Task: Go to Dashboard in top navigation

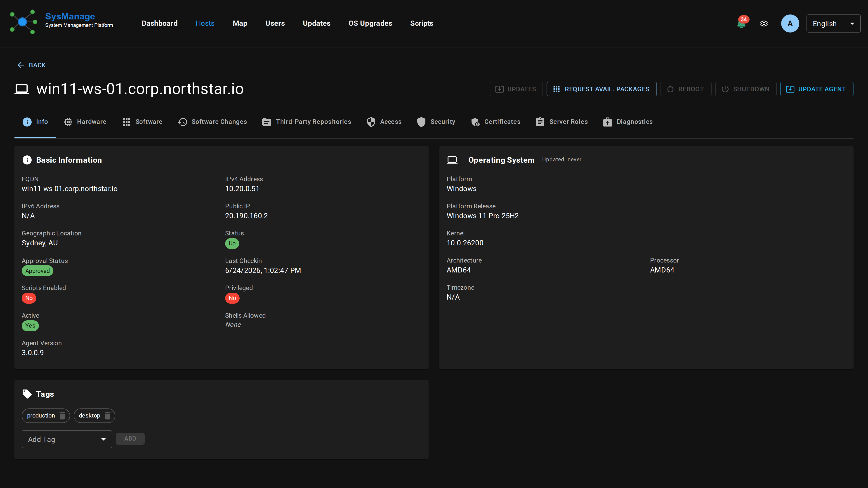Action: [159, 23]
